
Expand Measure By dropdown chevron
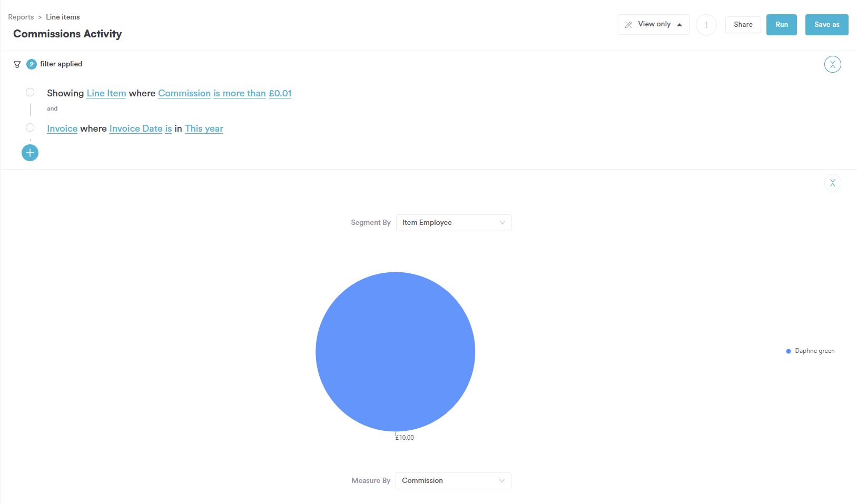[501, 481]
